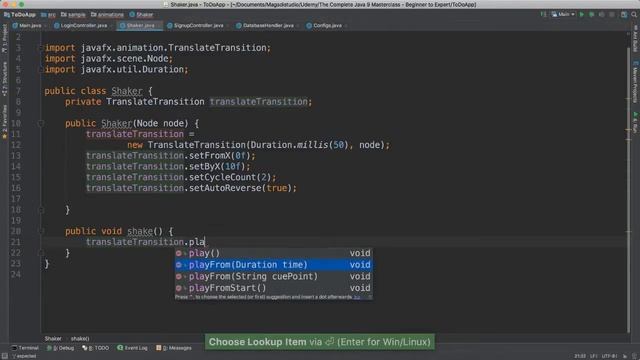This screenshot has height=360, width=640.
Task: Choose play() from the completion list
Action: click(x=273, y=253)
